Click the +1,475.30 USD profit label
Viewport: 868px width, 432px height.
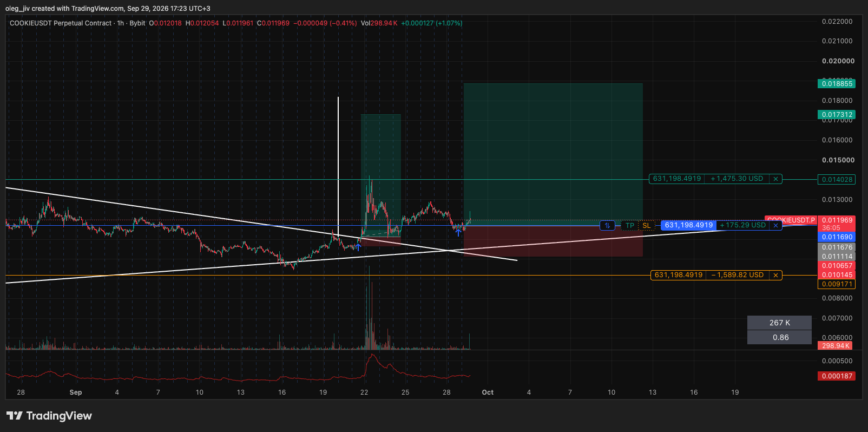737,179
